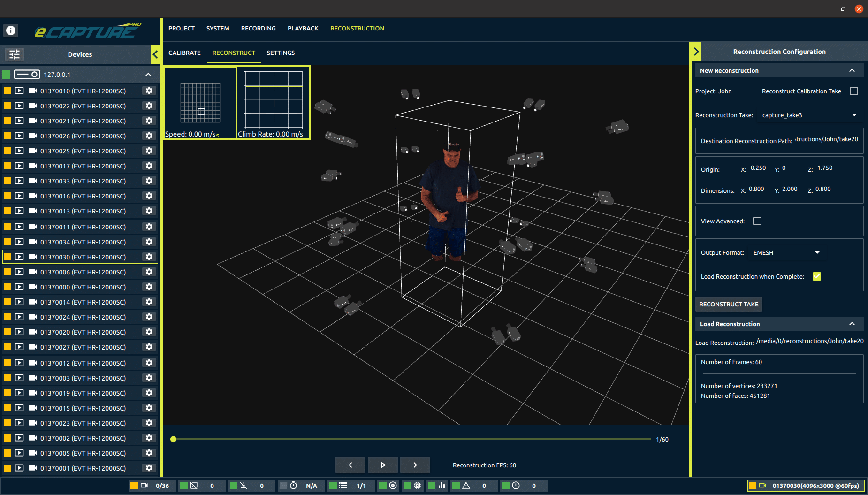Enable Reconstruct Calibration Take checkbox
868x495 pixels.
point(854,91)
